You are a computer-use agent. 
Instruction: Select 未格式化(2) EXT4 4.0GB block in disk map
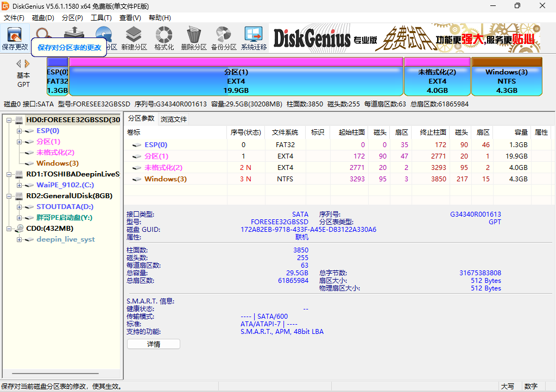tap(437, 77)
